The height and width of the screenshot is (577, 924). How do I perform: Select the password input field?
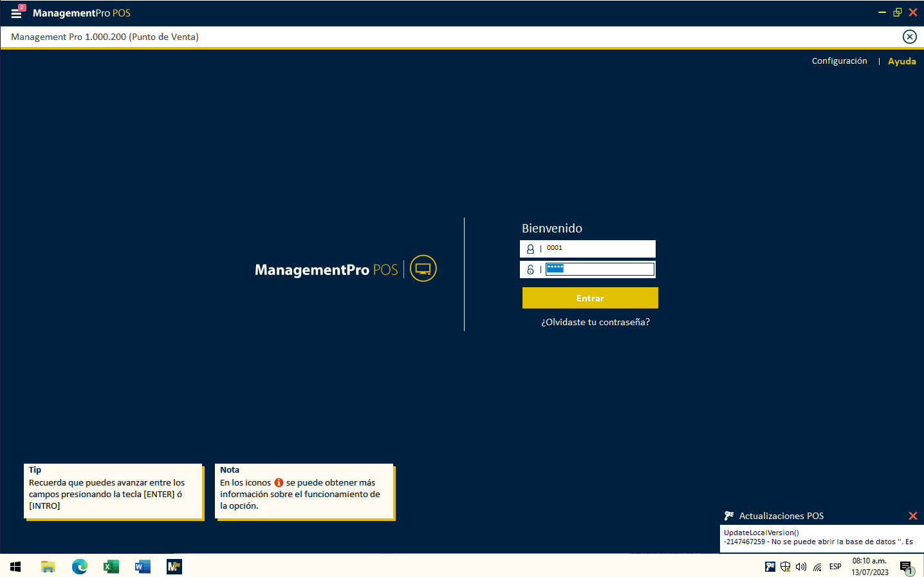click(600, 269)
